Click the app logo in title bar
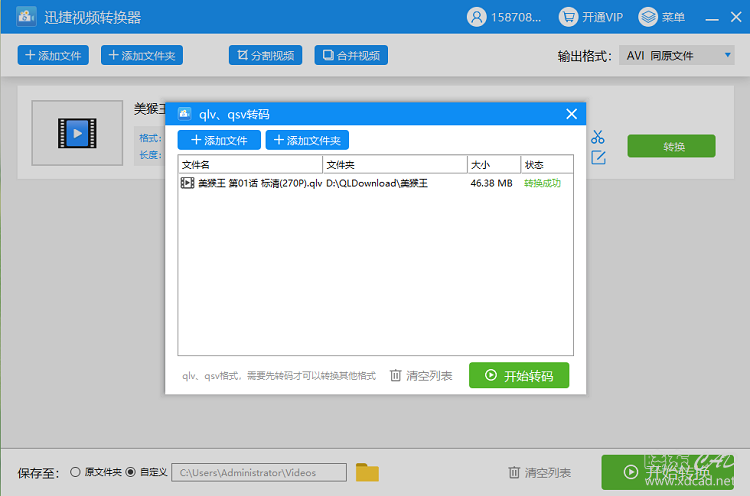 coord(26,17)
